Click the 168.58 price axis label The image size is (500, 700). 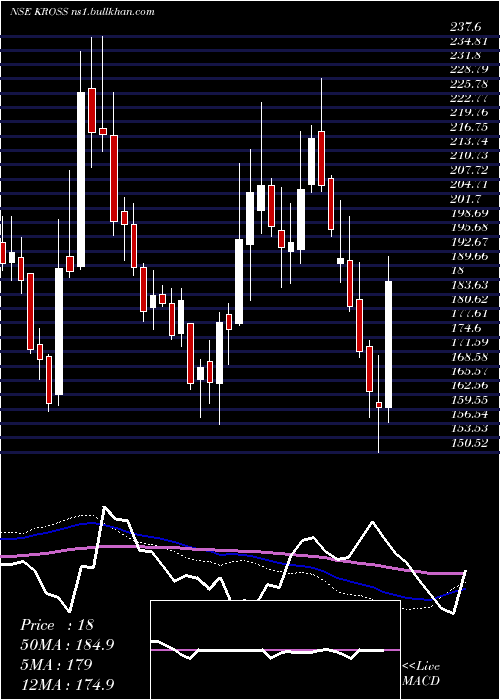click(469, 356)
